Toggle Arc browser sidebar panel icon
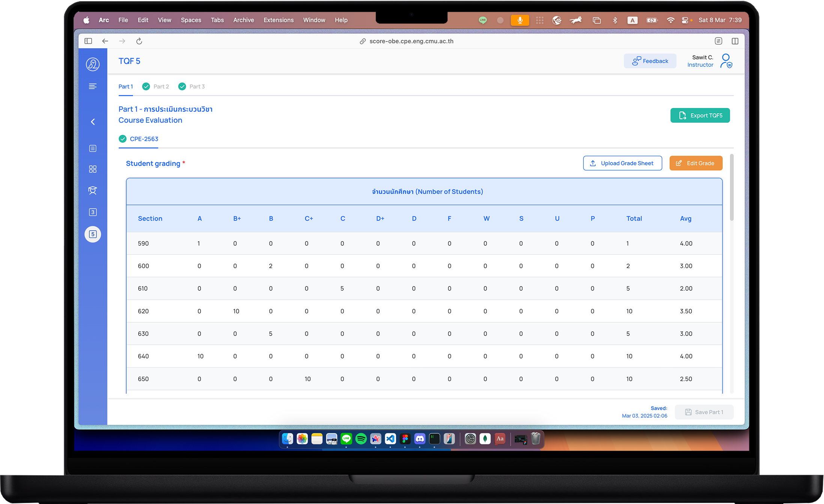 click(x=88, y=41)
